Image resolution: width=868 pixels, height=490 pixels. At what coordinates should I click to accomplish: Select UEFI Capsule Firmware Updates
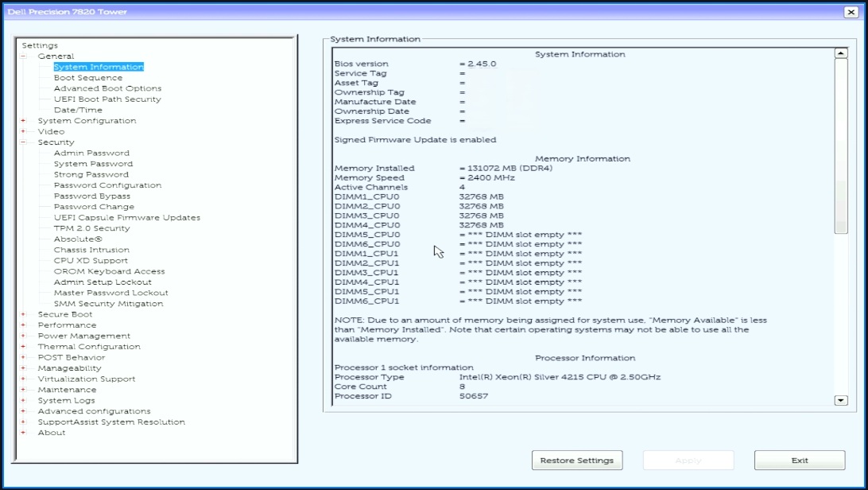point(126,217)
